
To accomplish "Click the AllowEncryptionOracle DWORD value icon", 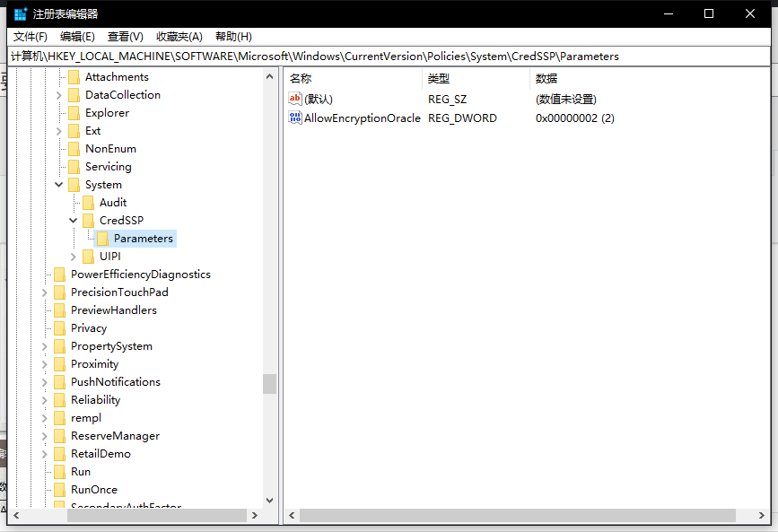I will [x=295, y=118].
